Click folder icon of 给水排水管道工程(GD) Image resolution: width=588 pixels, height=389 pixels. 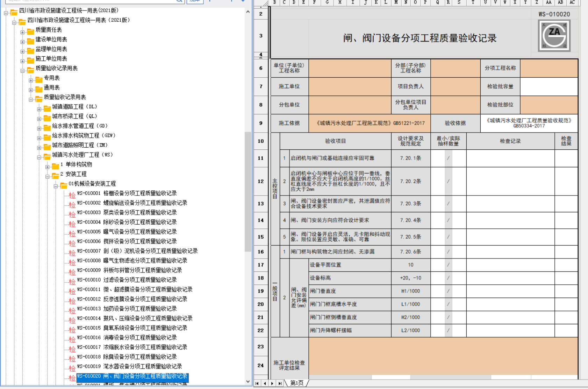[47, 127]
